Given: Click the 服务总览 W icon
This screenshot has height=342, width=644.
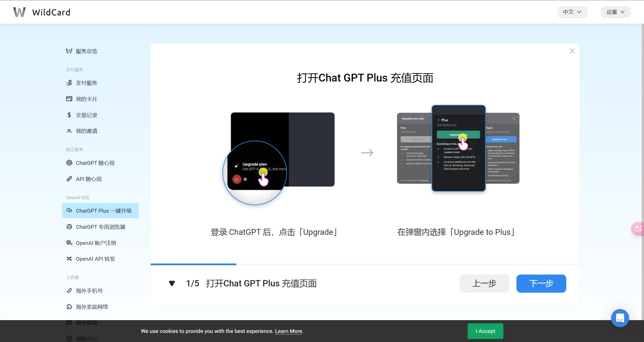Looking at the screenshot, I should pyautogui.click(x=69, y=51).
